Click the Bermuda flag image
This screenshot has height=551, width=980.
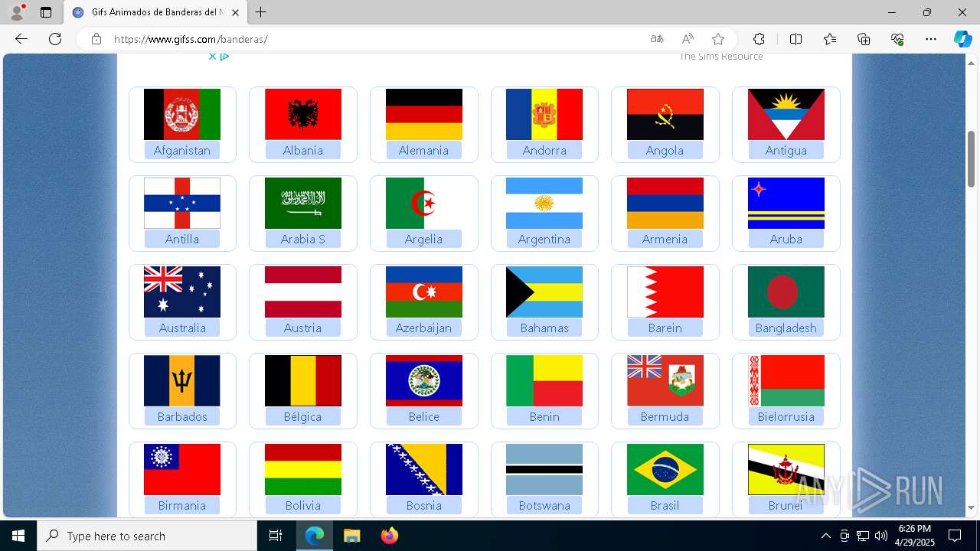[665, 380]
